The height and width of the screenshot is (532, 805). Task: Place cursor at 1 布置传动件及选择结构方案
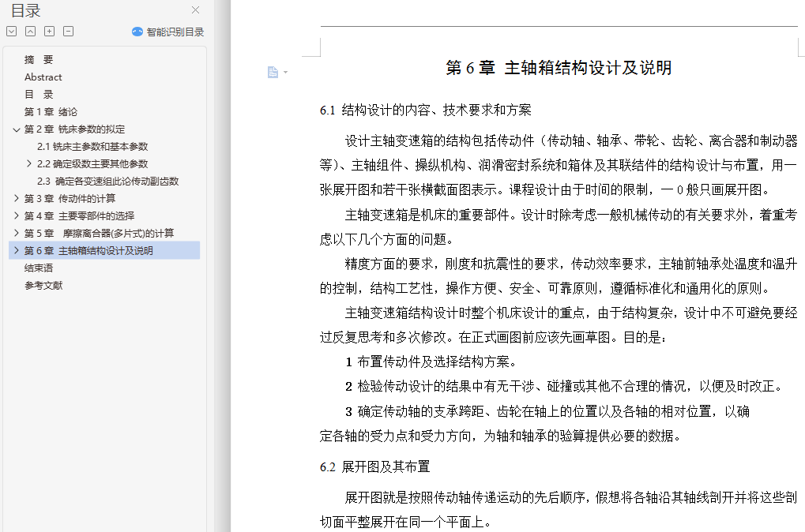[x=431, y=362]
